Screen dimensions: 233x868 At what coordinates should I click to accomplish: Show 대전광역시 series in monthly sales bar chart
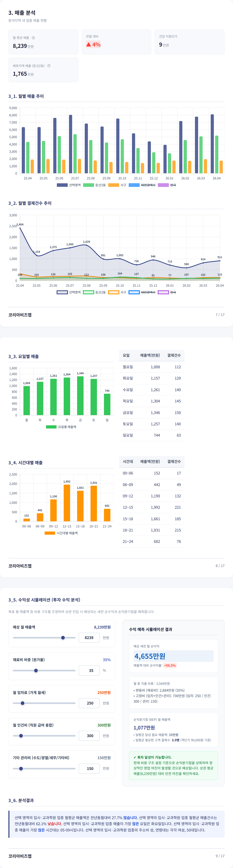click(142, 185)
